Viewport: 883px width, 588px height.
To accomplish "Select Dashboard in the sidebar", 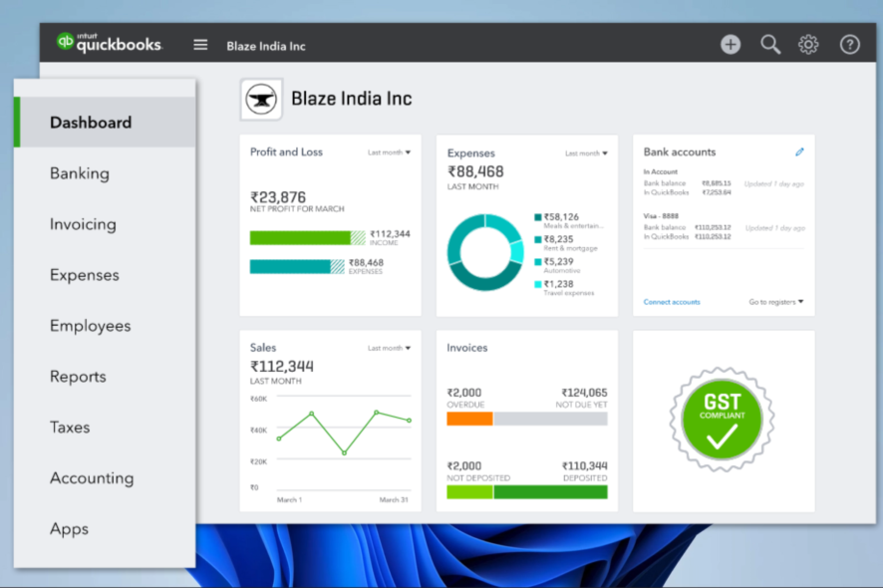I will (105, 123).
